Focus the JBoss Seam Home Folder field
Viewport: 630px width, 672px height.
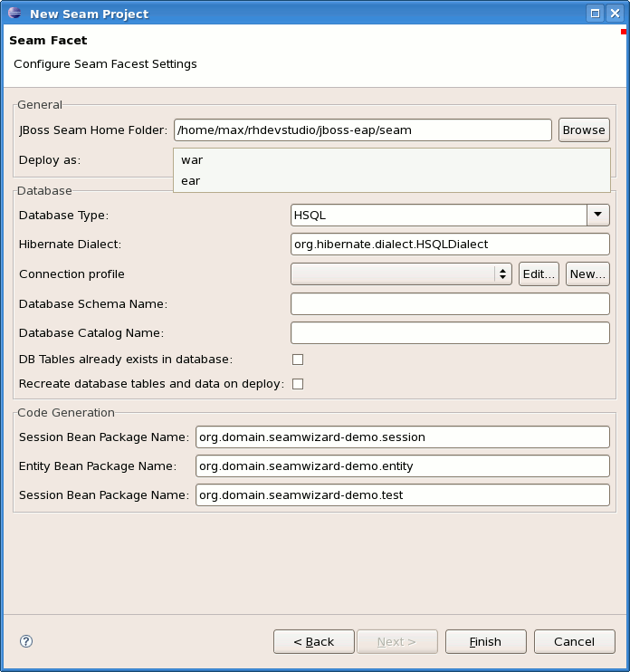click(363, 130)
